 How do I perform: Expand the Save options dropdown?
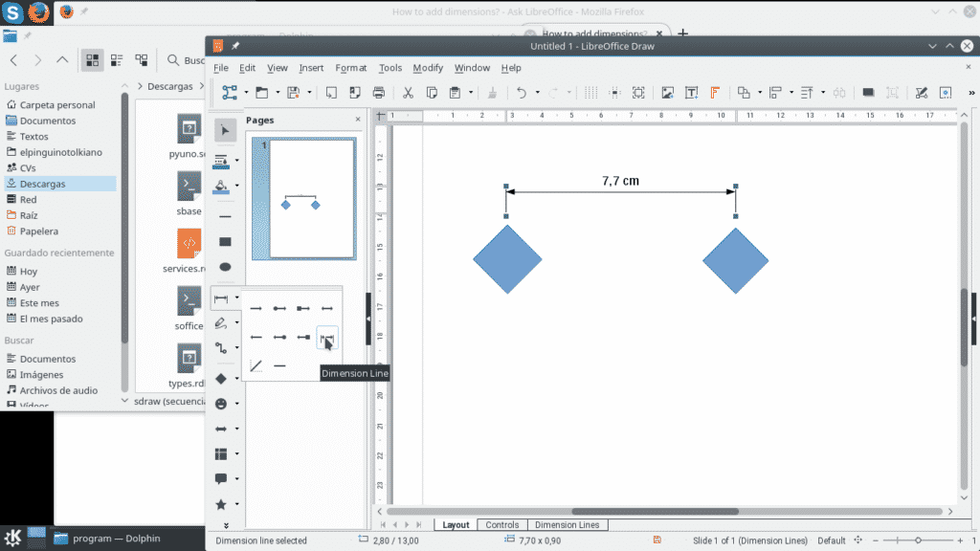(x=309, y=93)
